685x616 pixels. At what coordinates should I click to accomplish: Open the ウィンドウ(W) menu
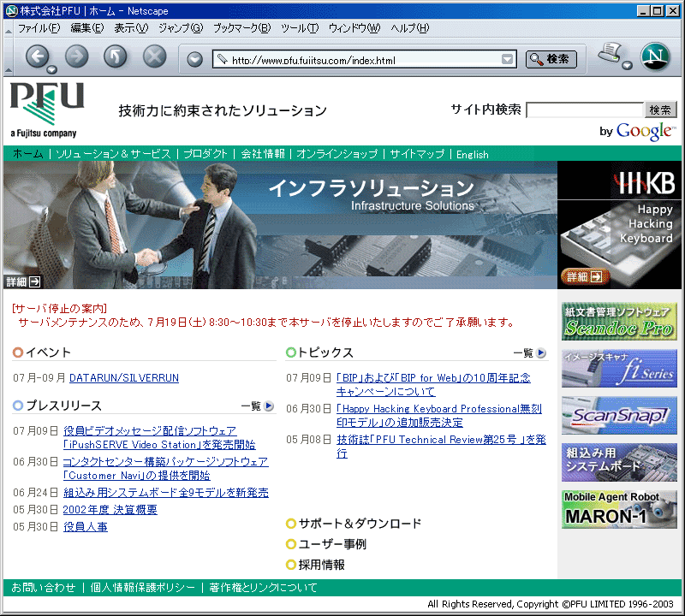(354, 28)
